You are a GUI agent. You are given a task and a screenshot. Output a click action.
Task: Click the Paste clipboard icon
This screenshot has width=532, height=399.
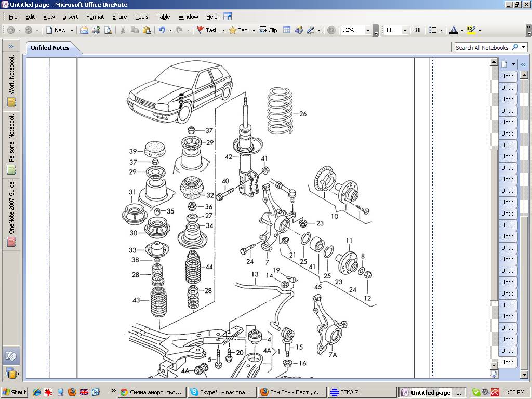[x=147, y=30]
